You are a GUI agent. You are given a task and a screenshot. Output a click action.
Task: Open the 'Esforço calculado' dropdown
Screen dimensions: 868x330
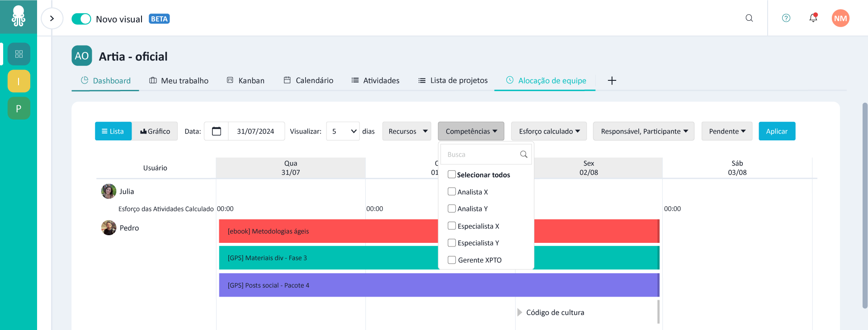point(548,131)
